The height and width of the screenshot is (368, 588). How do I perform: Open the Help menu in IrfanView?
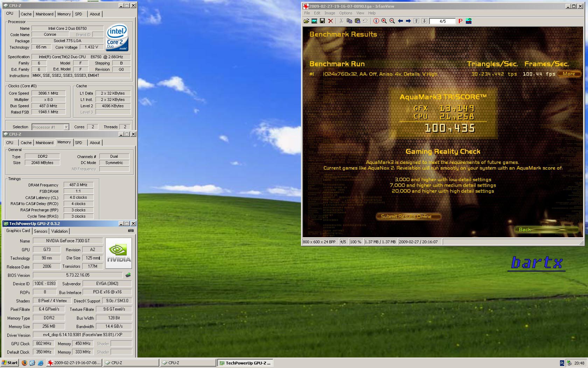[x=372, y=13]
